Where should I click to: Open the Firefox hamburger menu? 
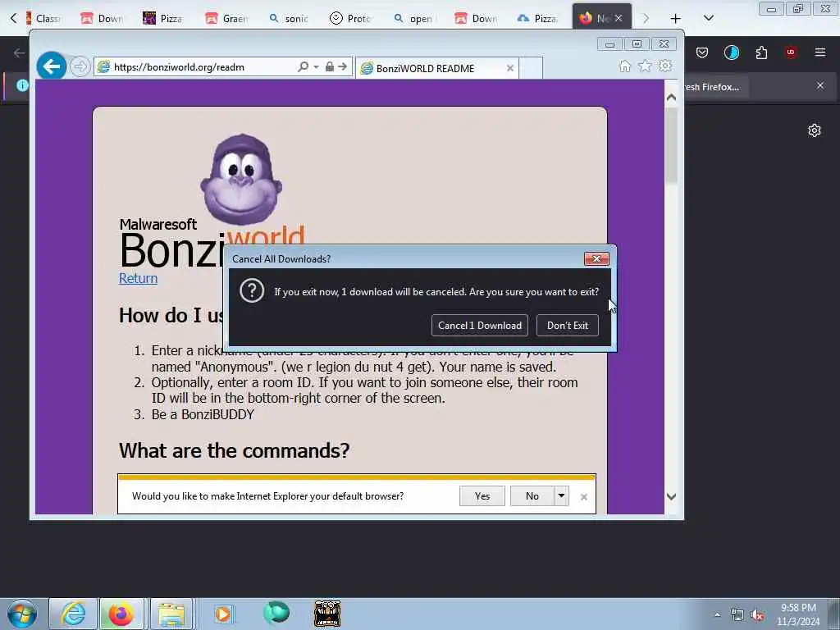point(819,52)
